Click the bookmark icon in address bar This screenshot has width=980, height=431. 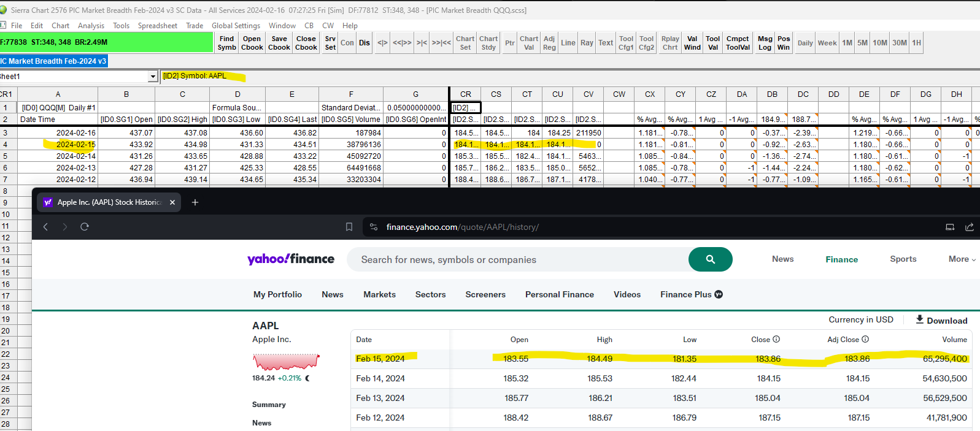pyautogui.click(x=349, y=227)
